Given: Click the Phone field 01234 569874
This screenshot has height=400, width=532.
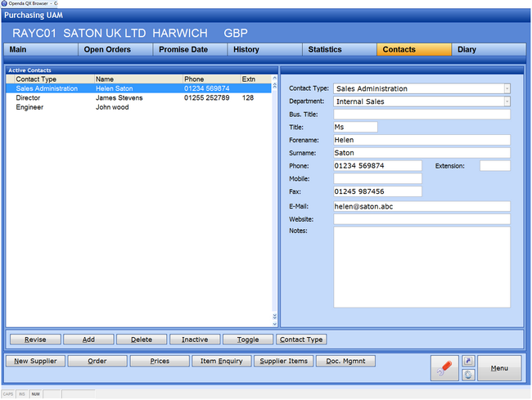Looking at the screenshot, I should pyautogui.click(x=377, y=166).
